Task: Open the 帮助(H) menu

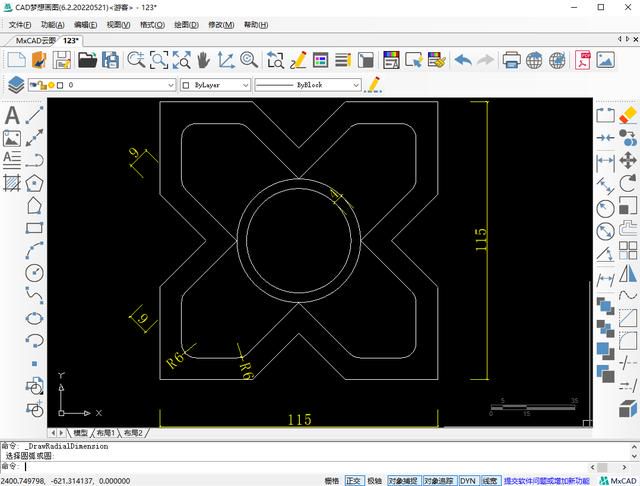Action: click(x=256, y=25)
